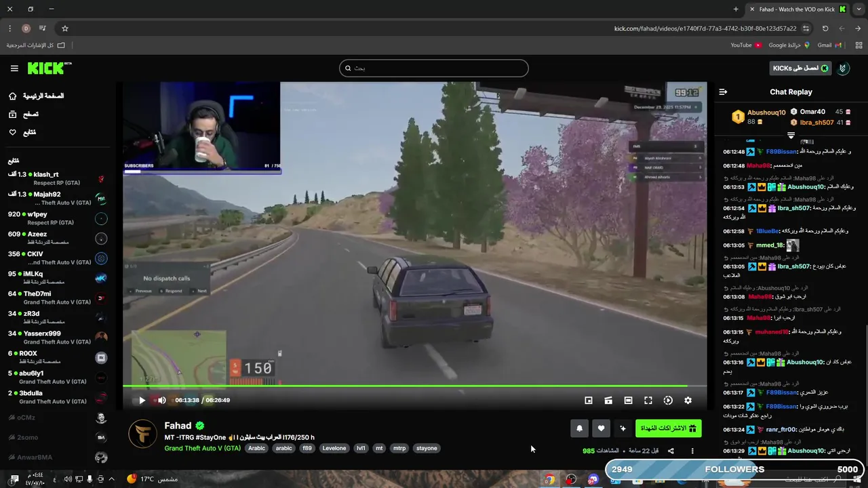The width and height of the screenshot is (868, 488).
Task: Click Fahad's channel avatar
Action: click(x=142, y=434)
